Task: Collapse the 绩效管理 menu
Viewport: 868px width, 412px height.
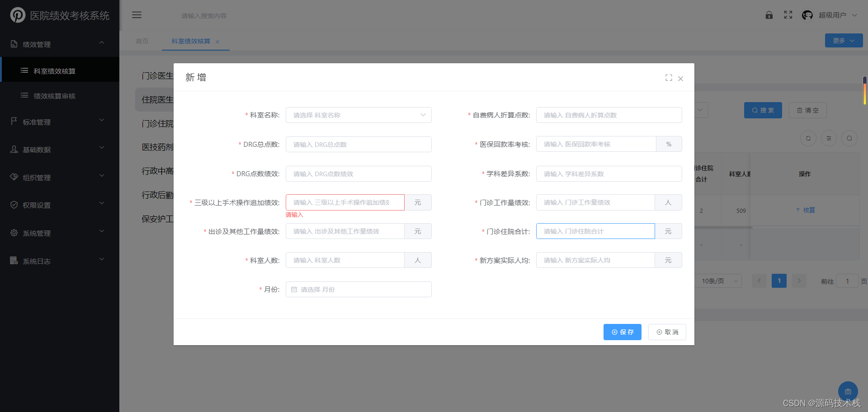Action: point(102,43)
